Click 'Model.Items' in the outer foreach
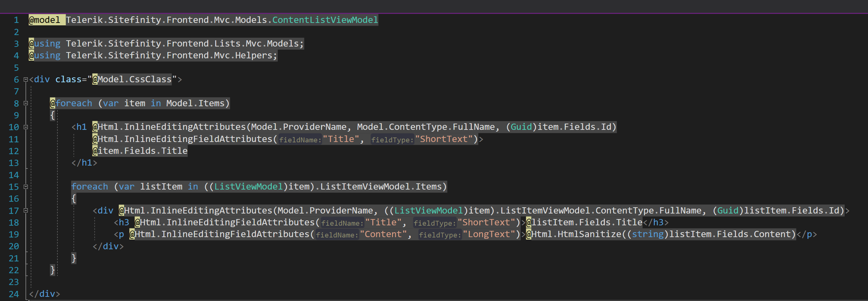 point(195,103)
